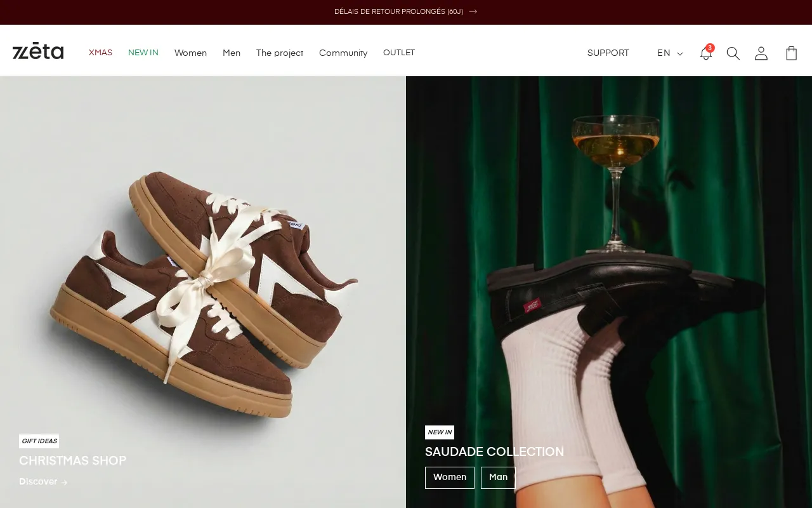Open the Men navigation menu

[232, 53]
